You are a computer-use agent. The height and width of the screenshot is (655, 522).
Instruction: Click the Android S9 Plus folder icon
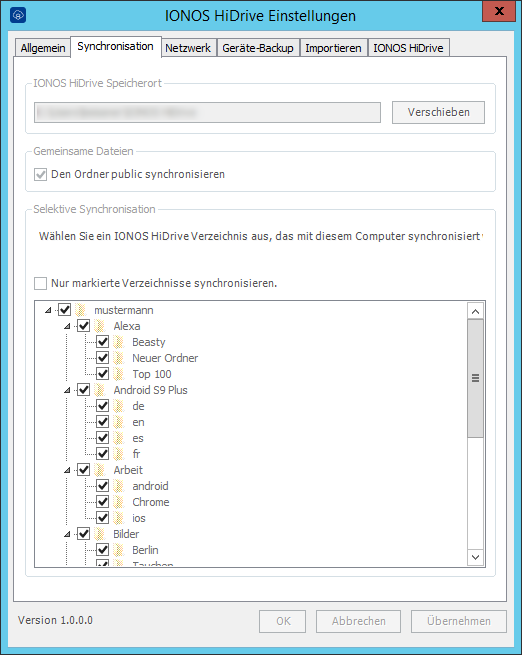100,390
